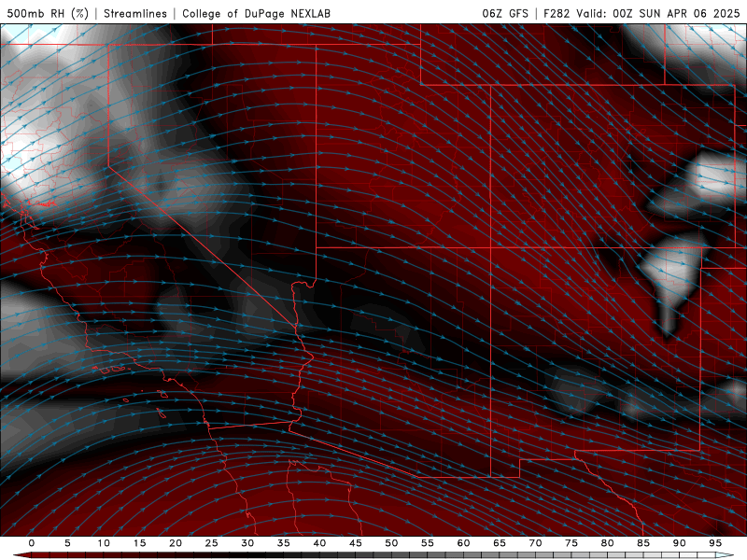
Task: Click 'Valid: 00Z SUN APR 06 2025' text
Action: tap(658, 13)
